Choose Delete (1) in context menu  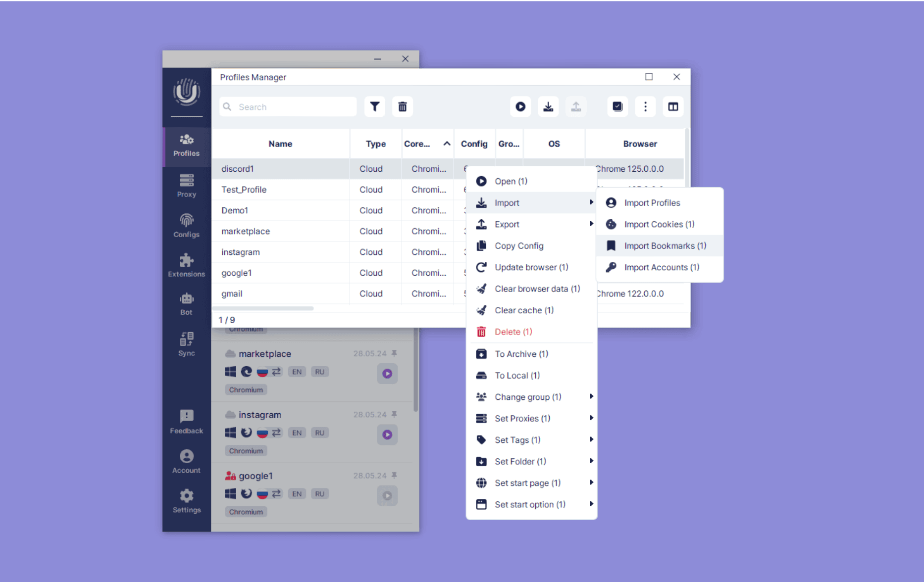(531, 332)
